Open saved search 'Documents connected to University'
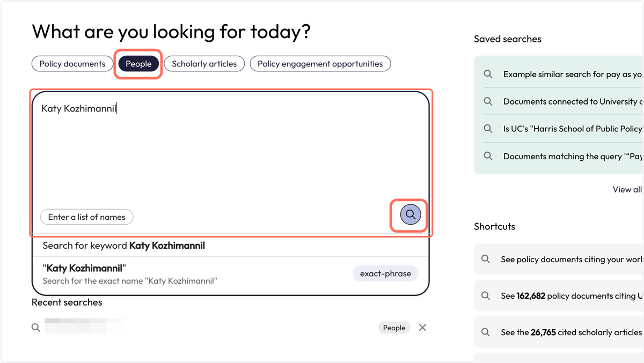644x363 pixels. [x=562, y=101]
